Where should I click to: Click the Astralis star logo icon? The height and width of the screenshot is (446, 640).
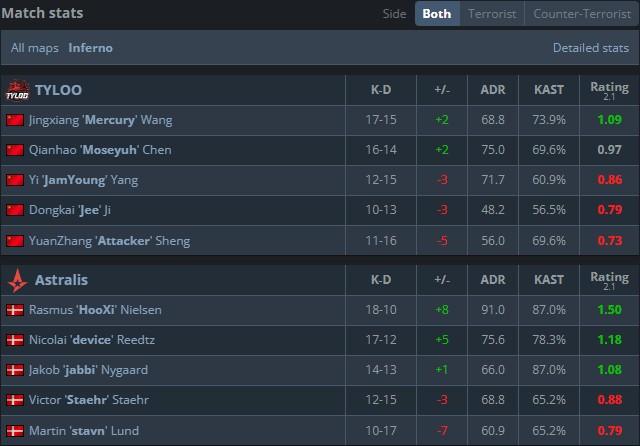16,280
